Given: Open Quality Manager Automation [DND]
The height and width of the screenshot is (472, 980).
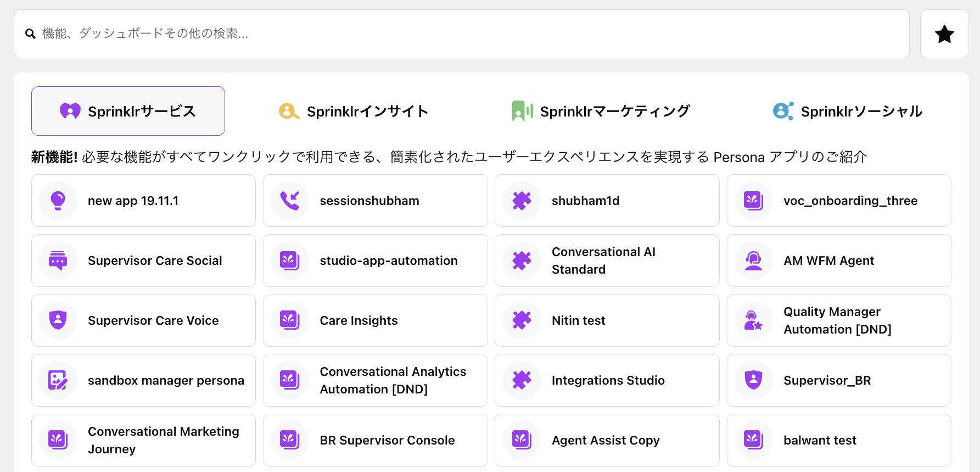Looking at the screenshot, I should click(839, 320).
